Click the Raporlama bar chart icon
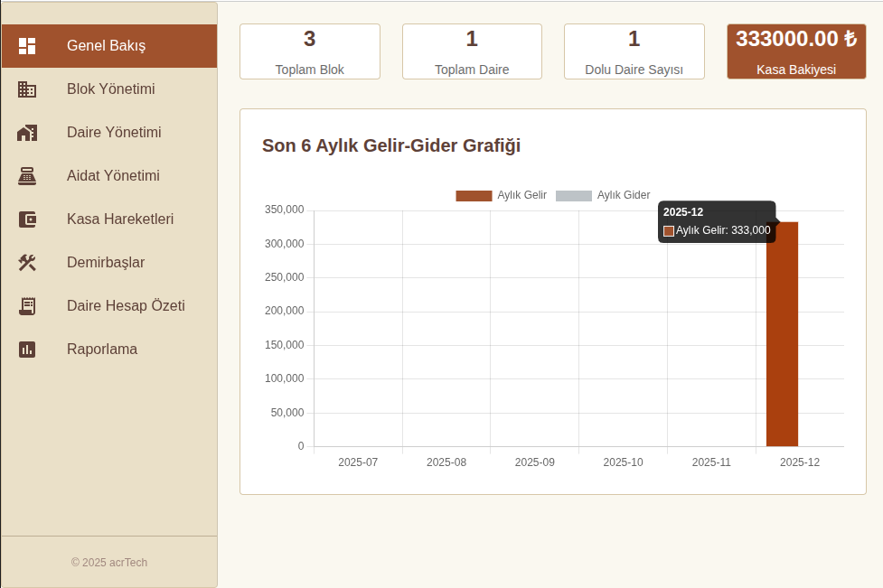883x588 pixels. (27, 349)
